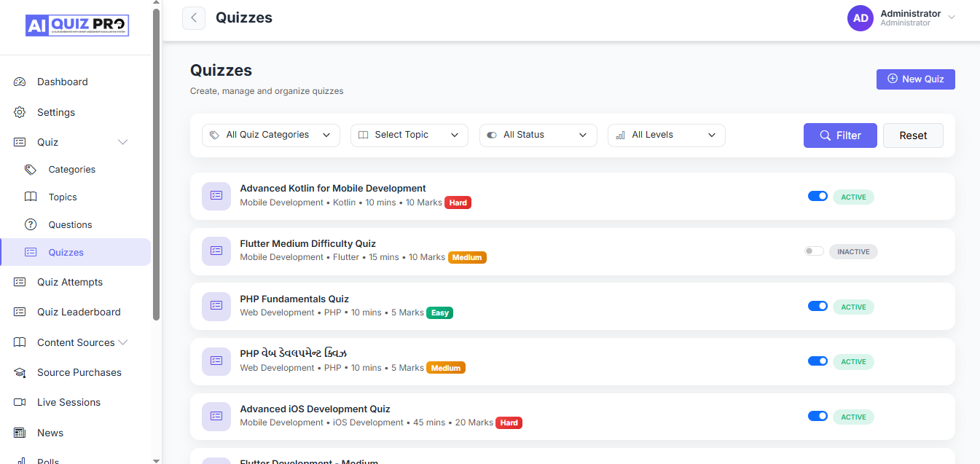Click the Medium badge on Flutter quiz
This screenshot has width=980, height=464.
pos(467,257)
